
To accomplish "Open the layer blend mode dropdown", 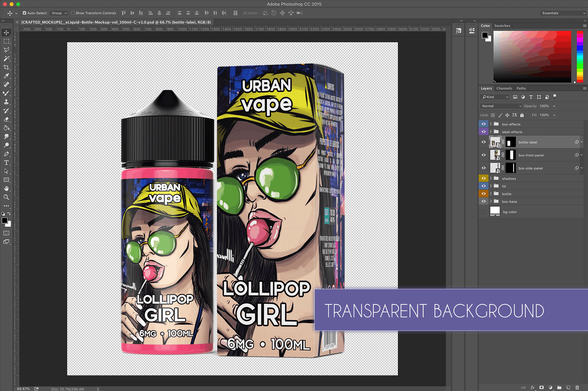I will (501, 106).
